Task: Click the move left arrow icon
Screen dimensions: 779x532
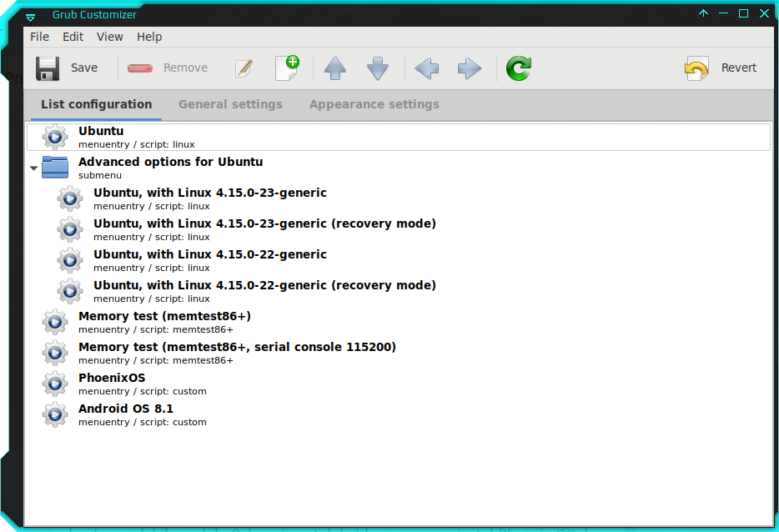Action: coord(426,68)
